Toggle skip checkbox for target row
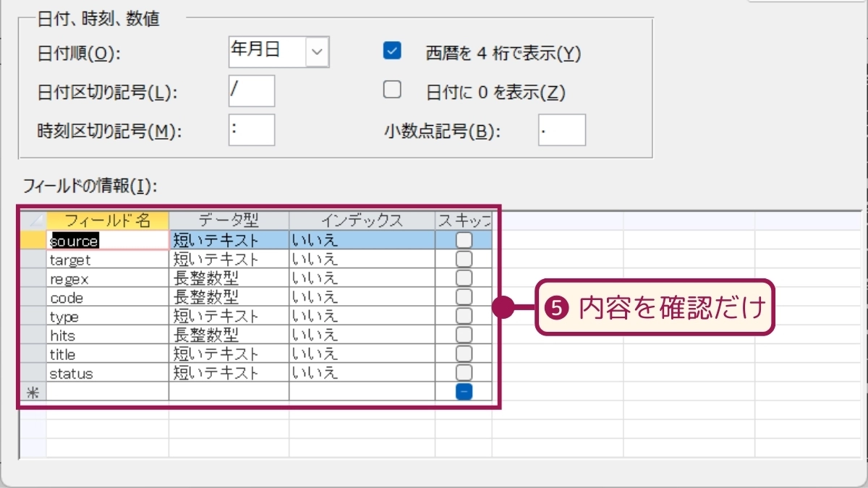 tap(464, 259)
